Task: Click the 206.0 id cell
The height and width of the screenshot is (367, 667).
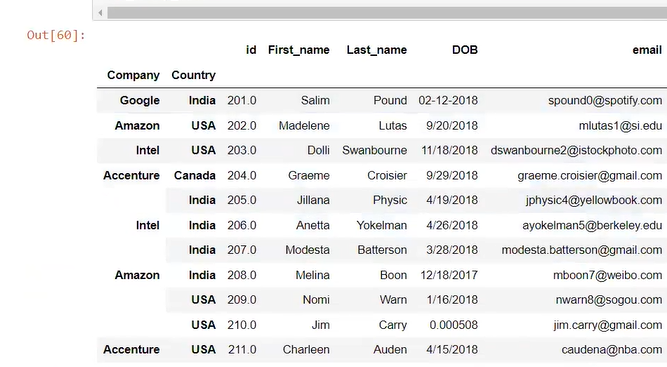Action: coord(242,225)
